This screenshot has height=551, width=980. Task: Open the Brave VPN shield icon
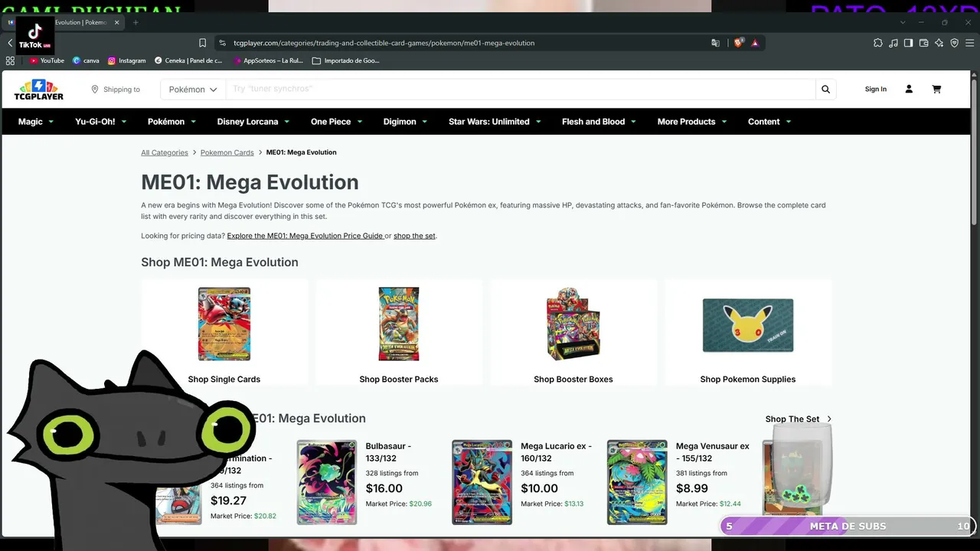(954, 43)
